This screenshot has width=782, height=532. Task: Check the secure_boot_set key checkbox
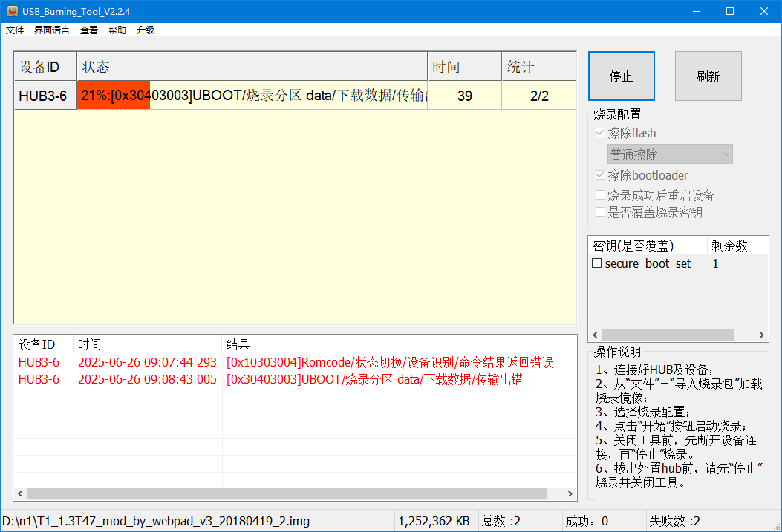(x=596, y=263)
